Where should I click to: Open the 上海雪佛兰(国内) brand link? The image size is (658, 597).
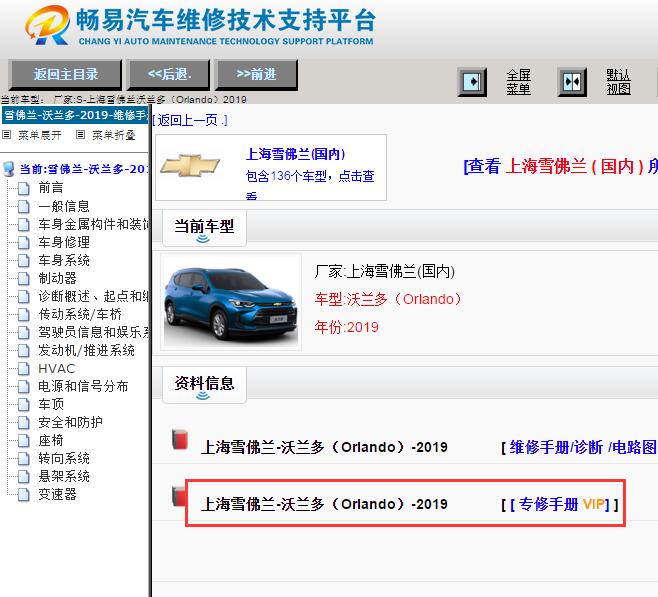point(295,154)
